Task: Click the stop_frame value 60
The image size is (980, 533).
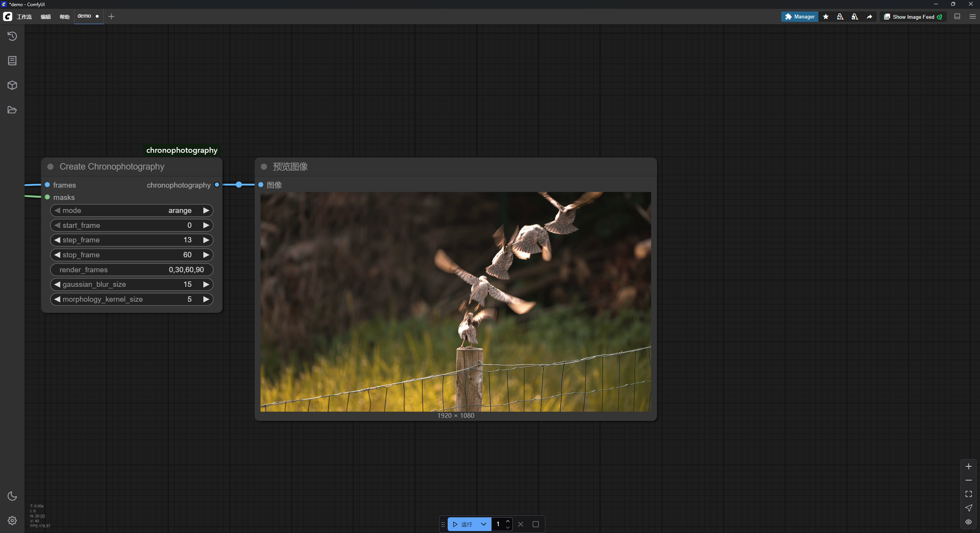Action: click(x=187, y=255)
